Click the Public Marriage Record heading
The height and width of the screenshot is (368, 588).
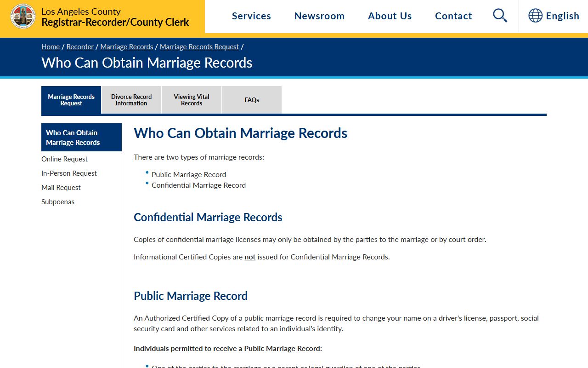pos(191,296)
